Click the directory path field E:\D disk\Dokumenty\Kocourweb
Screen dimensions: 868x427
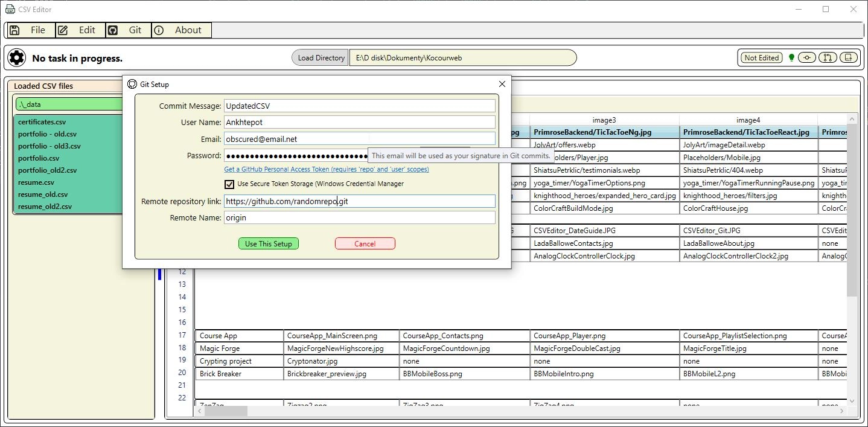[463, 58]
